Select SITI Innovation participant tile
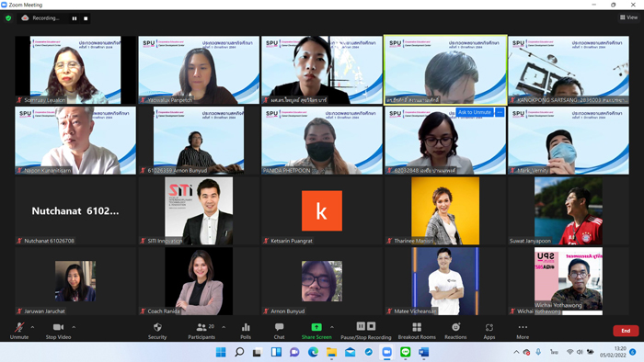Viewport: 644px width, 362px height. click(199, 210)
